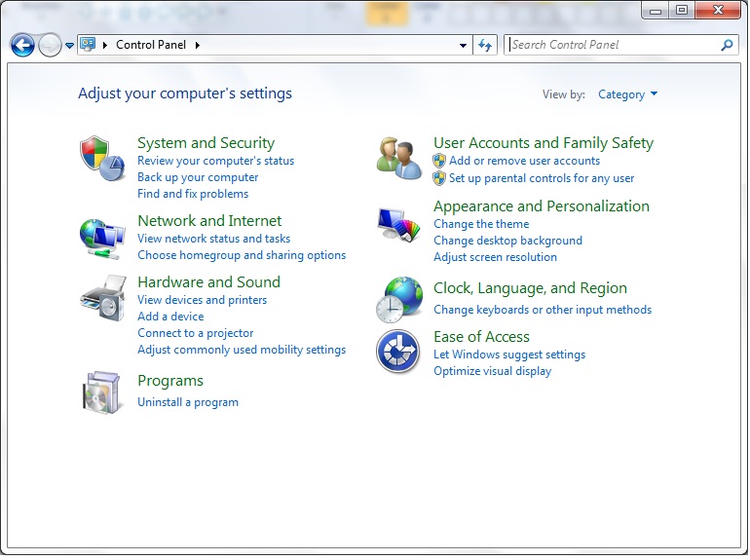The height and width of the screenshot is (560, 750).
Task: Maximize the Control Panel window
Action: click(x=682, y=10)
